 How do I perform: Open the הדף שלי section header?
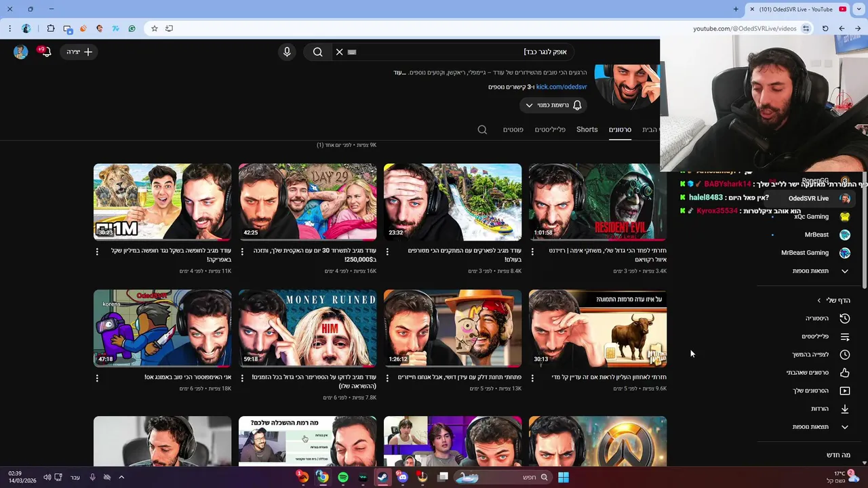(x=834, y=300)
